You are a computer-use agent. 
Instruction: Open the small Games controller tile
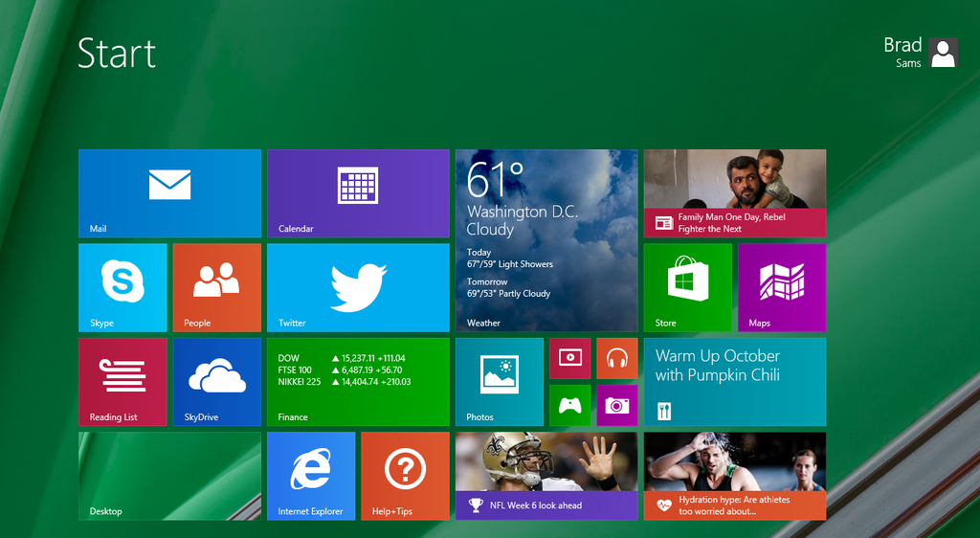point(570,406)
